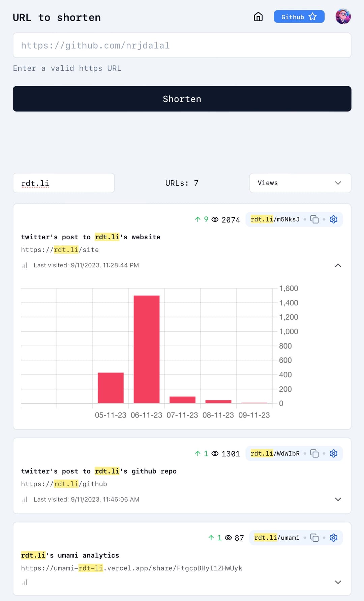This screenshot has width=364, height=601.
Task: Expand the umami analytics card
Action: (x=338, y=582)
